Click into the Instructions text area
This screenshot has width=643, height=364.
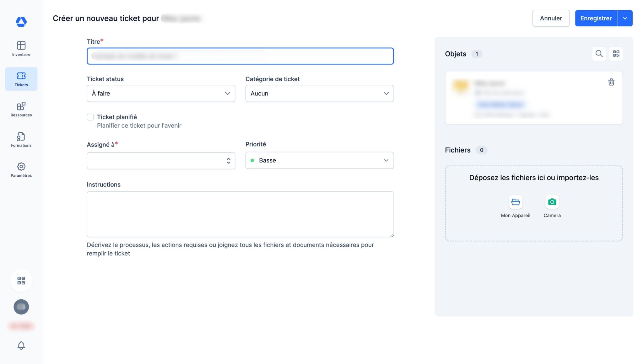(240, 214)
